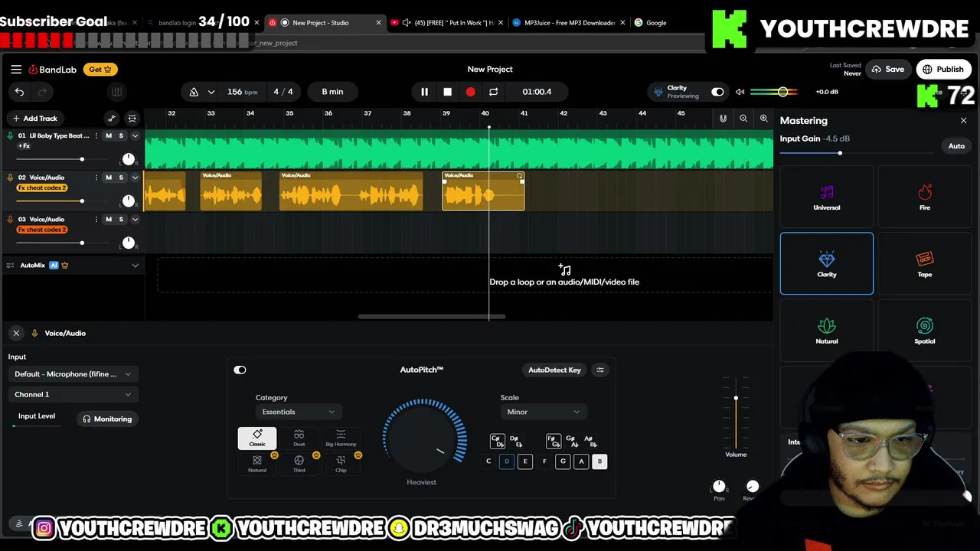Open the BandLab hamburger menu
Screen dimensions: 980x551
[16, 69]
